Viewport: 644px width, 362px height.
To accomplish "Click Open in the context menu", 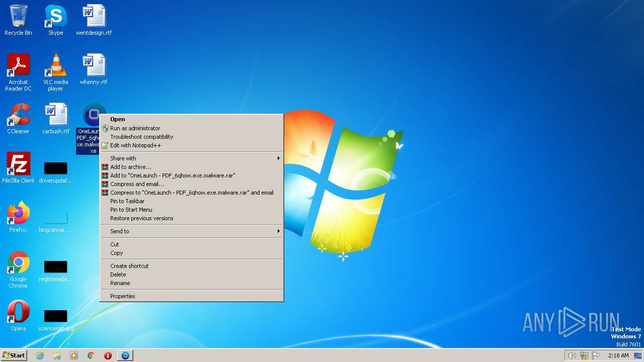I will (x=192, y=119).
